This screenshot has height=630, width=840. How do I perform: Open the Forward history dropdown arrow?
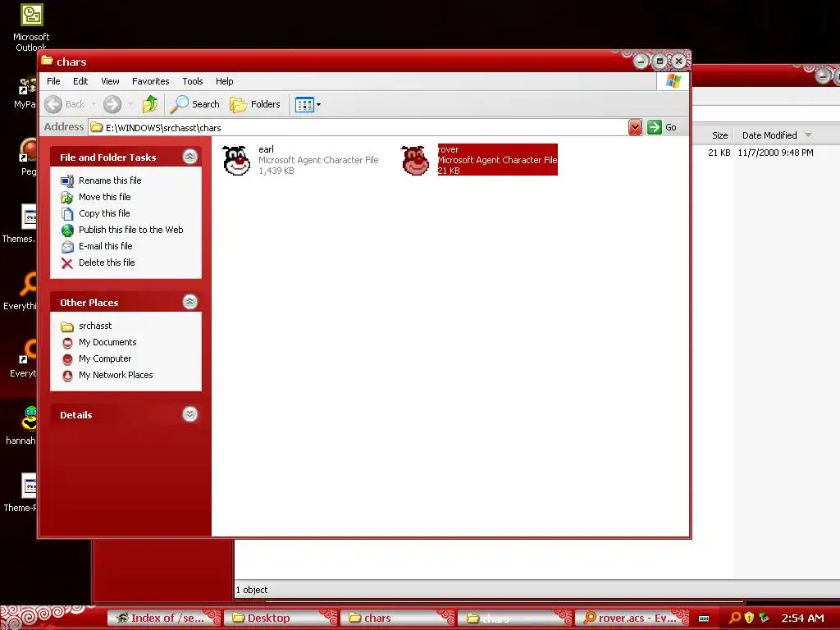pos(130,104)
